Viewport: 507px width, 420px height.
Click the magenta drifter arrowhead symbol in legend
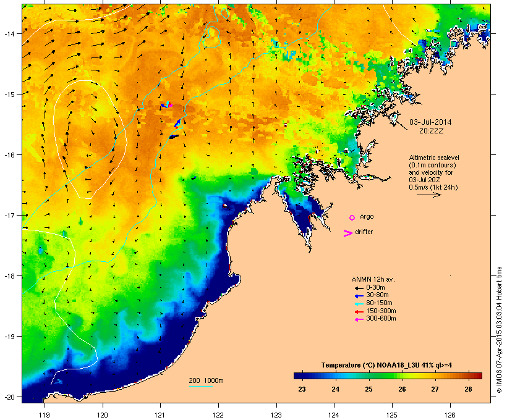[x=347, y=233]
